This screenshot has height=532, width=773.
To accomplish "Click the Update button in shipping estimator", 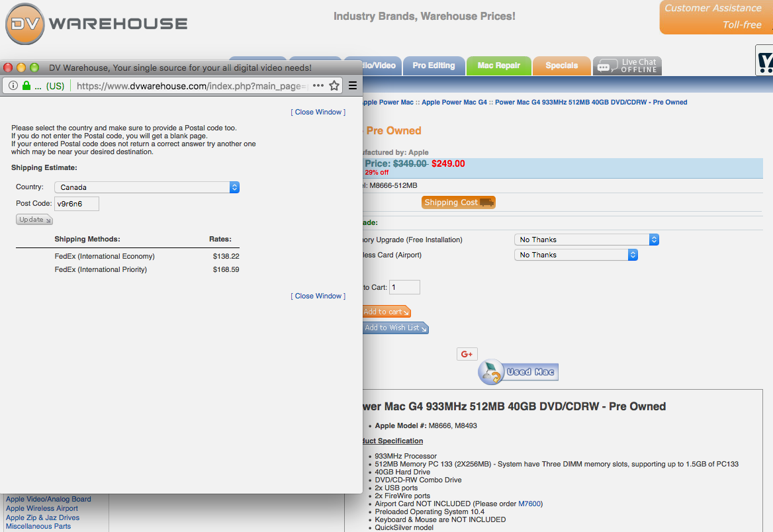I will 34,220.
